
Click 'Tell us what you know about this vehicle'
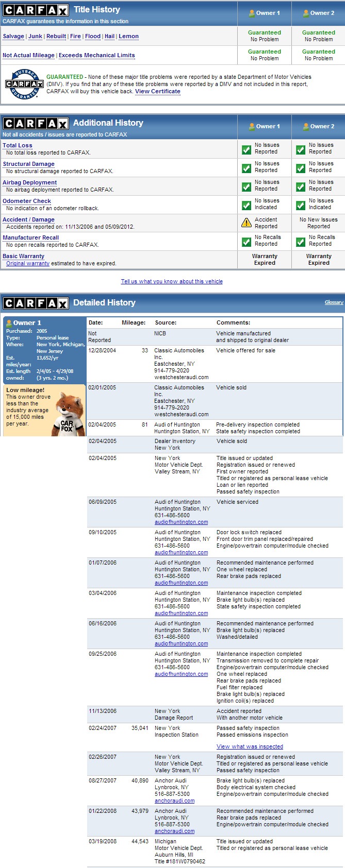172,282
